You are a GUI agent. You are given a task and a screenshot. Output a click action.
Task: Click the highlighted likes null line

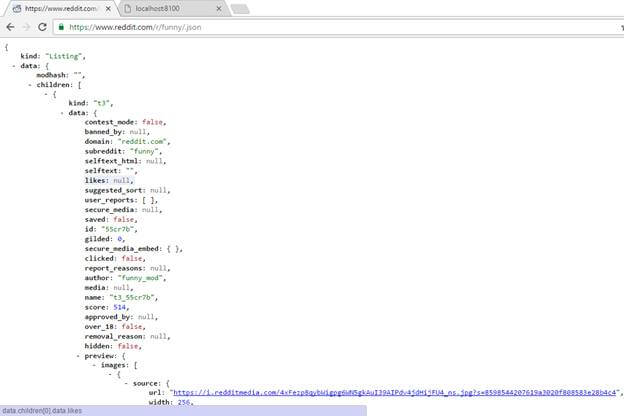coord(109,180)
